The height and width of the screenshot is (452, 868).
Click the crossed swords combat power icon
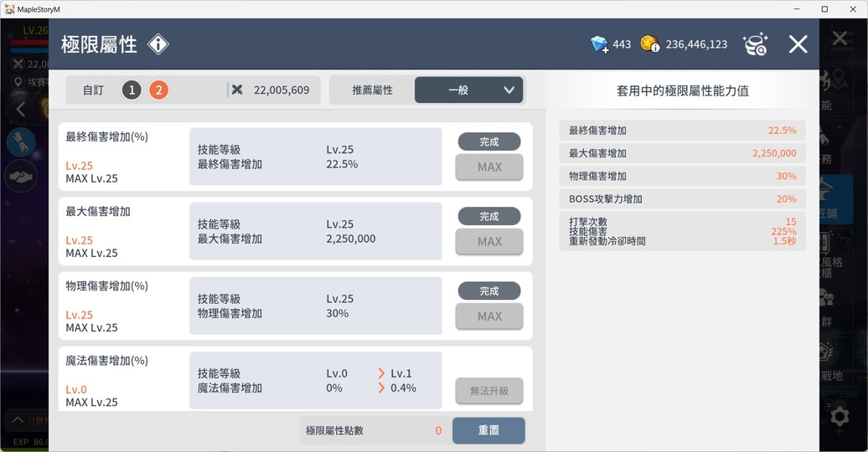tap(237, 90)
